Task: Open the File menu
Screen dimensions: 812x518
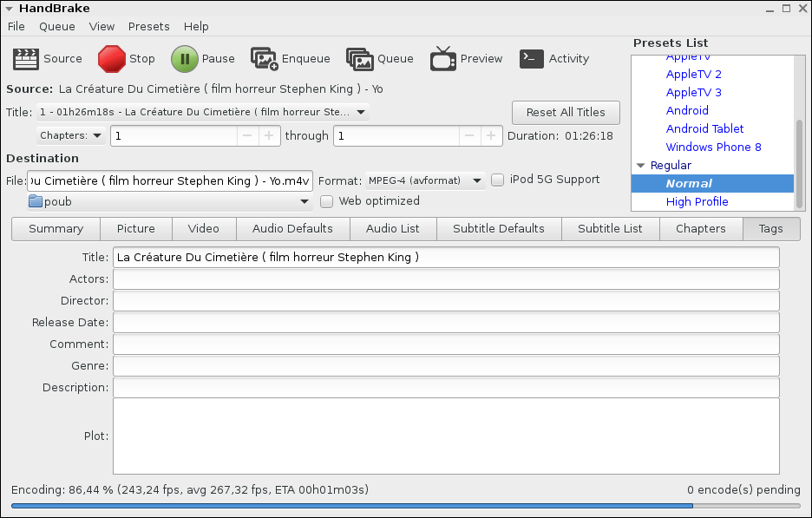Action: (x=16, y=26)
